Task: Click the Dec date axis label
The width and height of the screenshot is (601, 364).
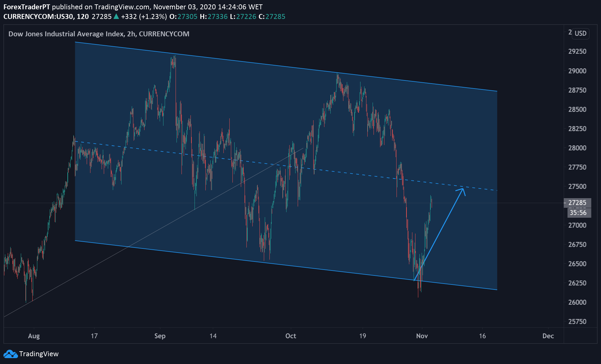Action: click(548, 336)
